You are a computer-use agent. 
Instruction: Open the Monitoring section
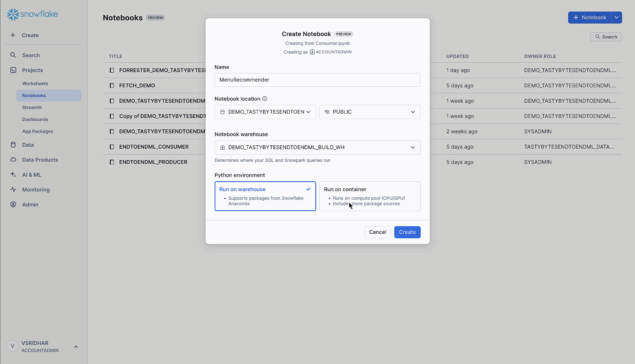pos(35,189)
